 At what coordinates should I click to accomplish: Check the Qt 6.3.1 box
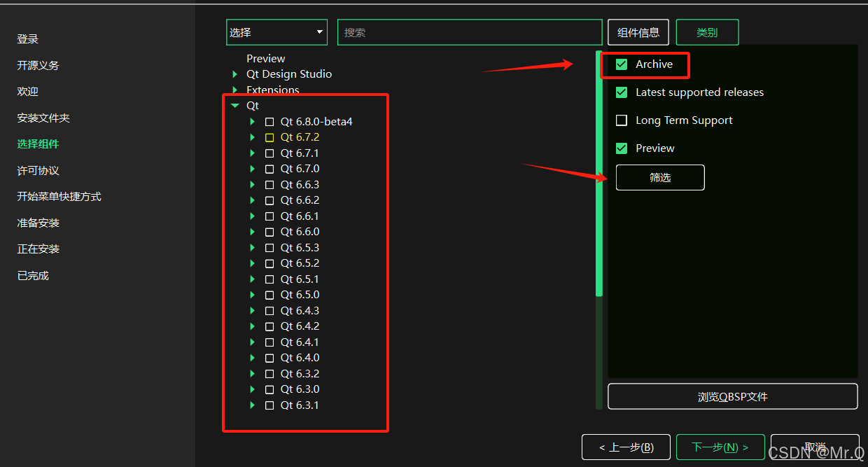point(269,405)
